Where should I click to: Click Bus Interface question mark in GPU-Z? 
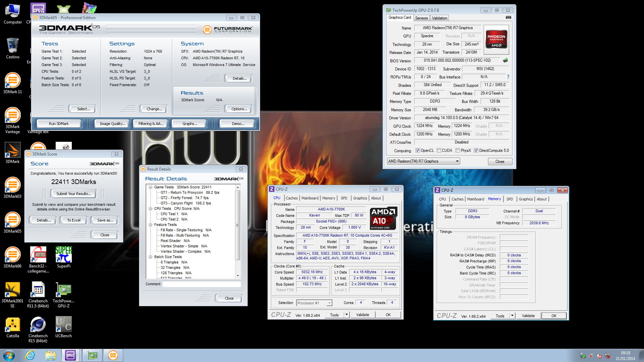[x=508, y=77]
